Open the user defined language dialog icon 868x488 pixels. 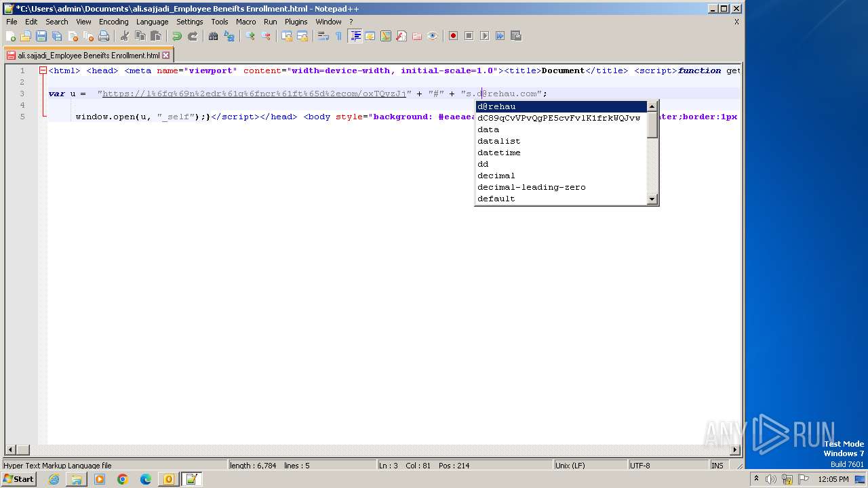click(x=370, y=36)
